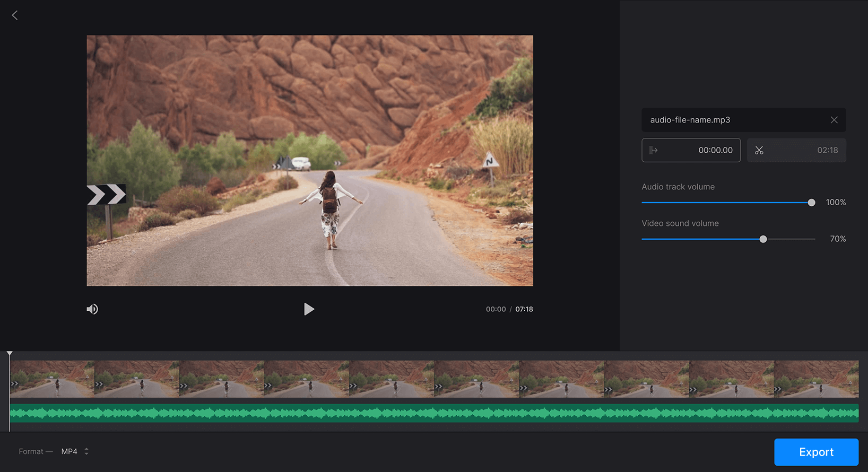Click the 70% video volume value

pos(838,239)
